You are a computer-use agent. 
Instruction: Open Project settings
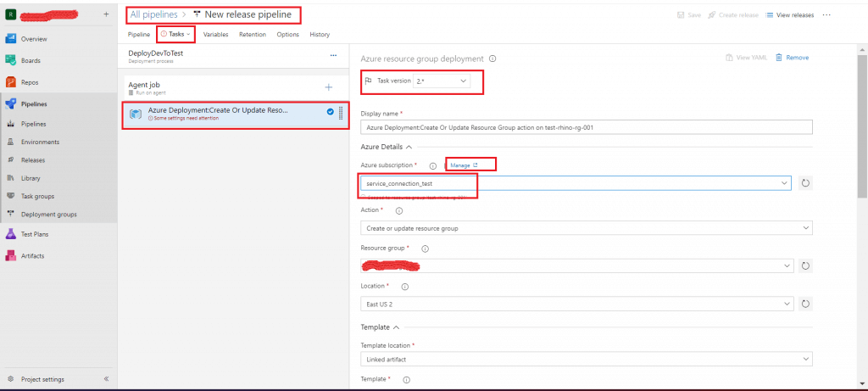click(42, 379)
